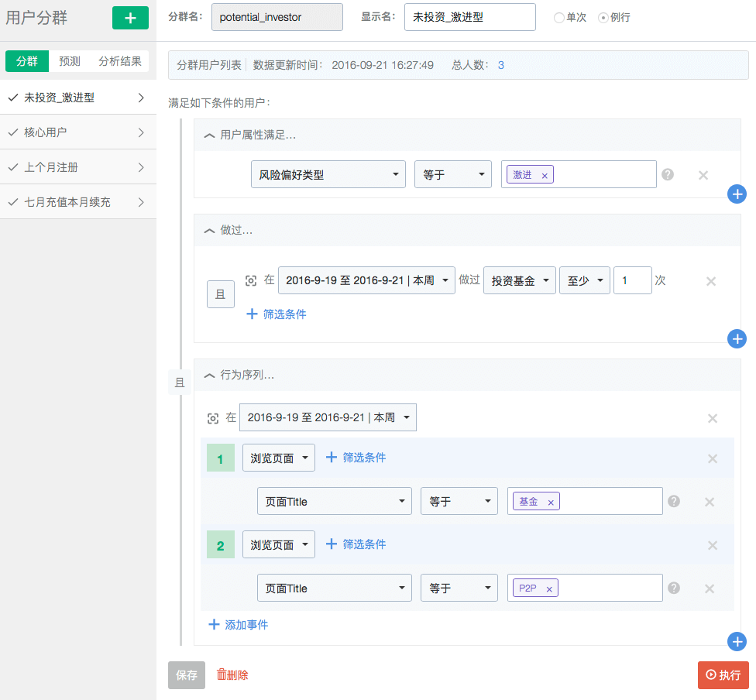This screenshot has width=756, height=700.
Task: Click the 显示名 text input field
Action: 469,17
